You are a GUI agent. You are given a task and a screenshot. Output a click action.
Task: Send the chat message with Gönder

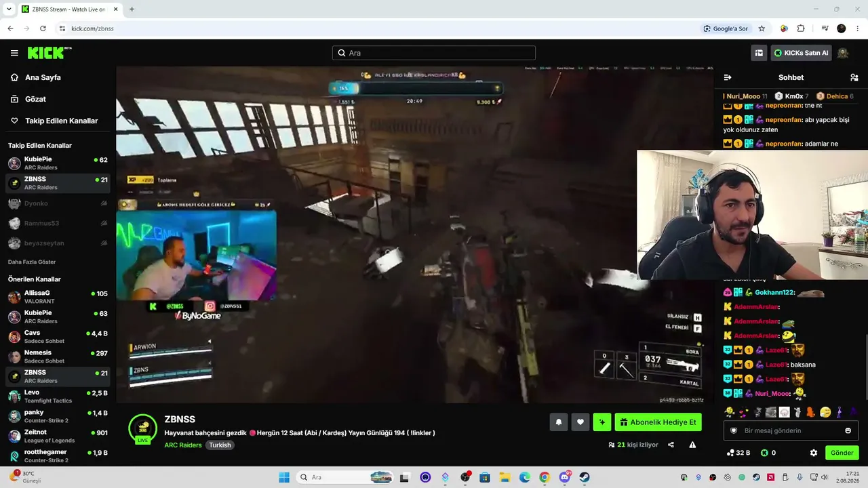(842, 453)
